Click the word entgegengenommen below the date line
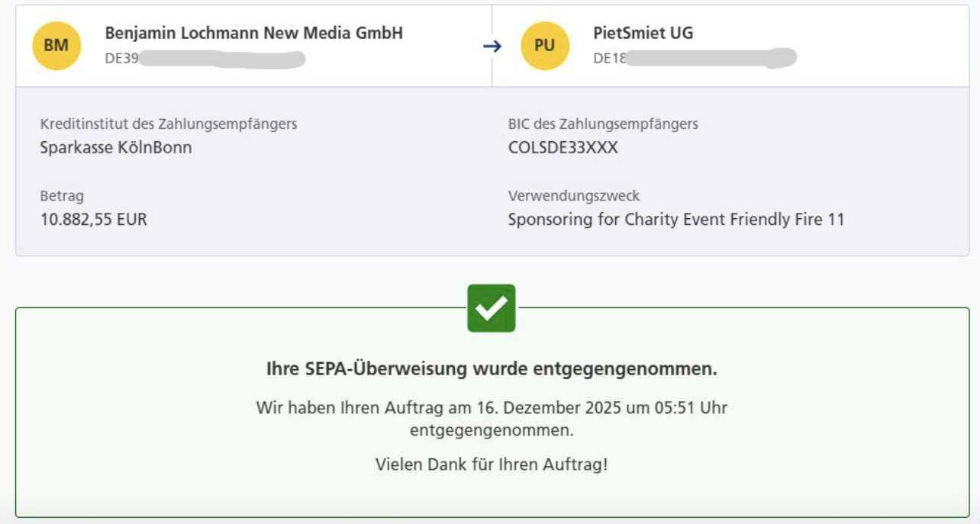This screenshot has width=980, height=524. 491,430
